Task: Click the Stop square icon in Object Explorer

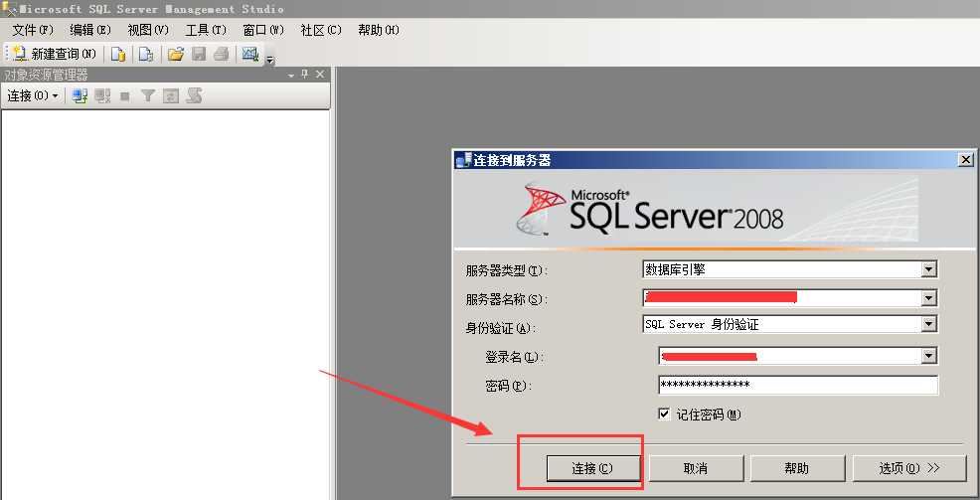Action: [x=125, y=96]
